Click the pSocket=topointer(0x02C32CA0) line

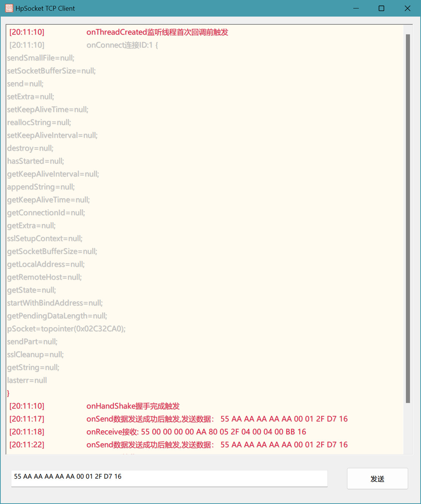(x=66, y=329)
